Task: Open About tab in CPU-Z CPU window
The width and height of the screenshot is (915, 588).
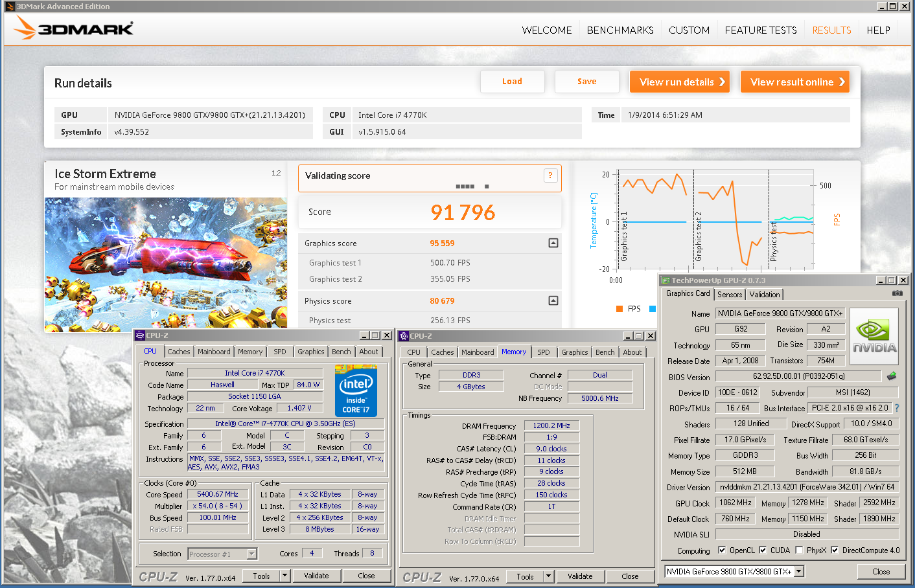Action: (369, 352)
